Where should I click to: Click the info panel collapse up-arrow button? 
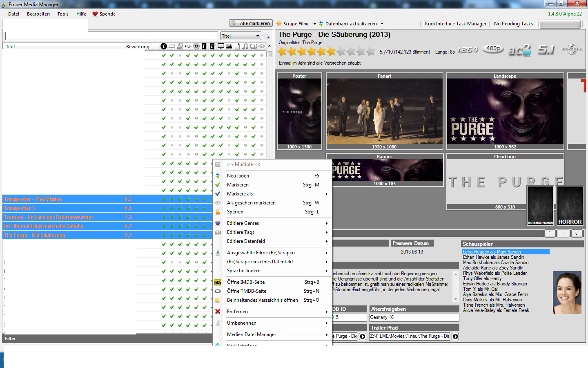tap(550, 233)
